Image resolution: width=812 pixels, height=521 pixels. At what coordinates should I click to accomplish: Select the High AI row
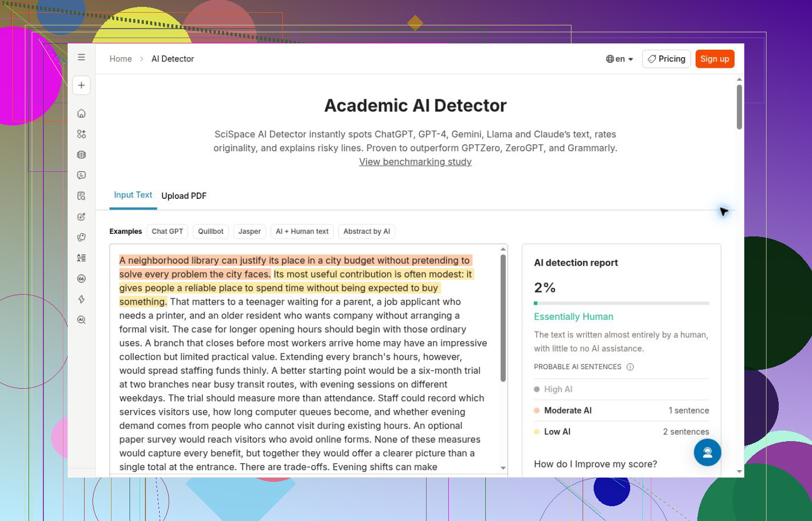622,389
